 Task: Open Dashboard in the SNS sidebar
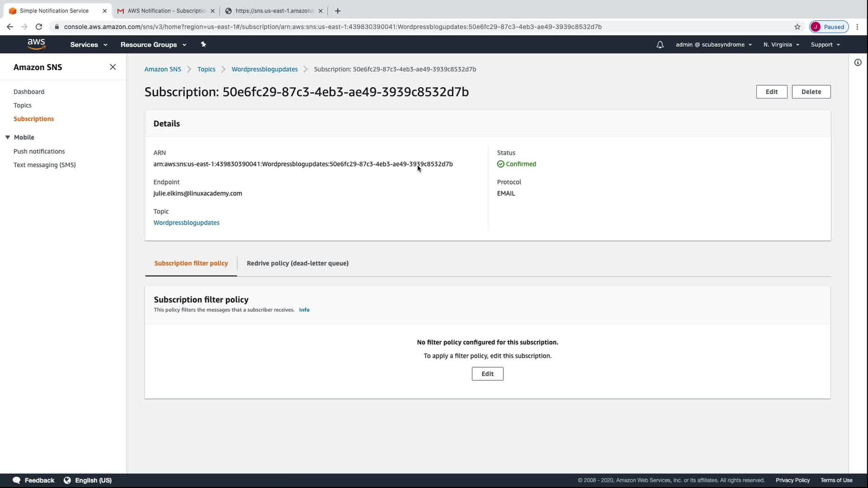tap(29, 92)
